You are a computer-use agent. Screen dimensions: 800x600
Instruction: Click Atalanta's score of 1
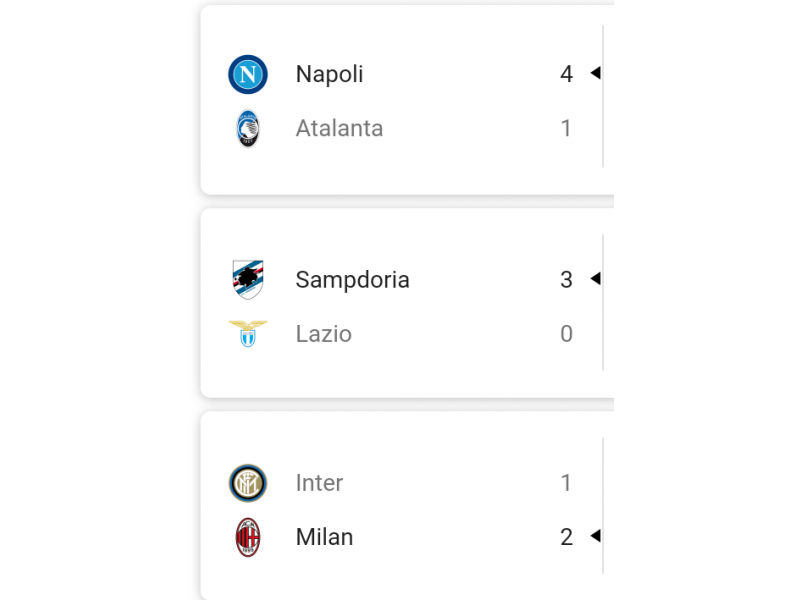tap(566, 128)
